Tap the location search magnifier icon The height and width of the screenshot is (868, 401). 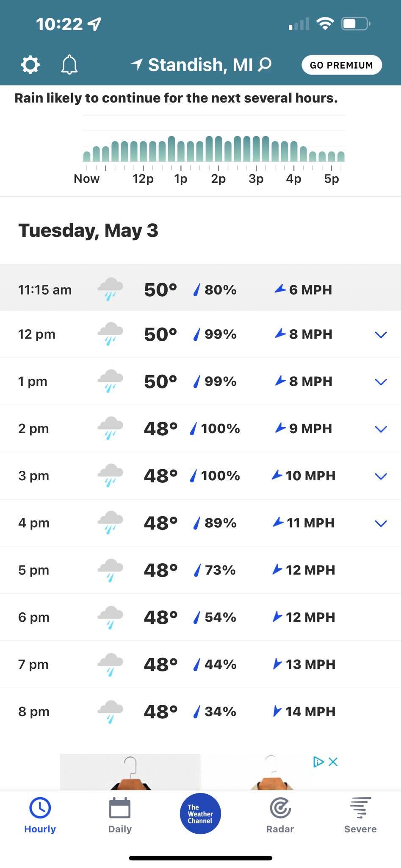[x=265, y=64]
